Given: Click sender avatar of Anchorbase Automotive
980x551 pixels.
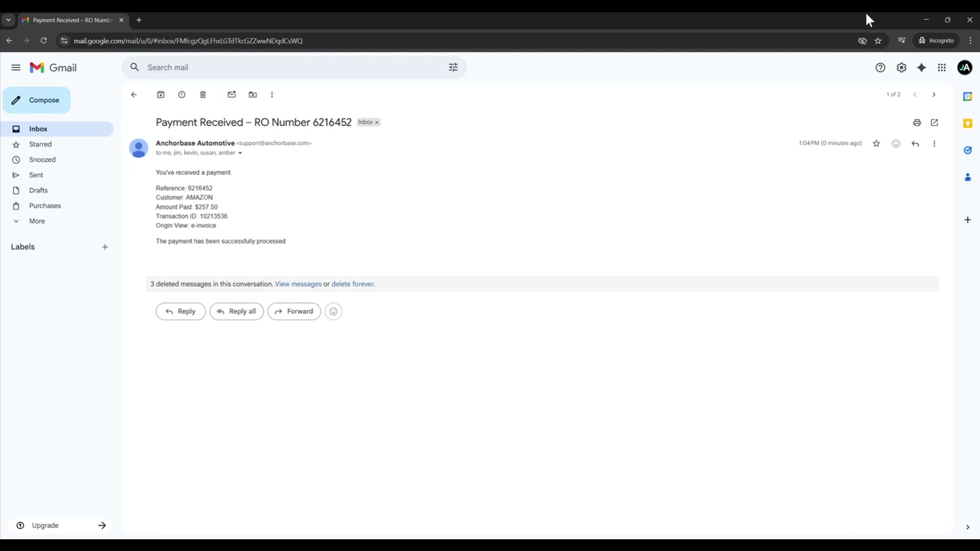Looking at the screenshot, I should (x=138, y=148).
